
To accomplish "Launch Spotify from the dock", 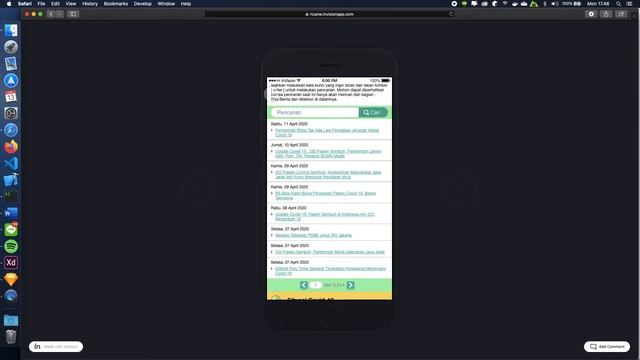I will [x=11, y=246].
